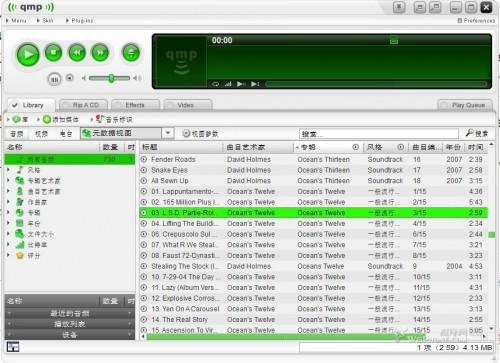Image resolution: width=500 pixels, height=363 pixels.
Task: Click the horizontal green scrollbar under track list
Action: pos(287,337)
